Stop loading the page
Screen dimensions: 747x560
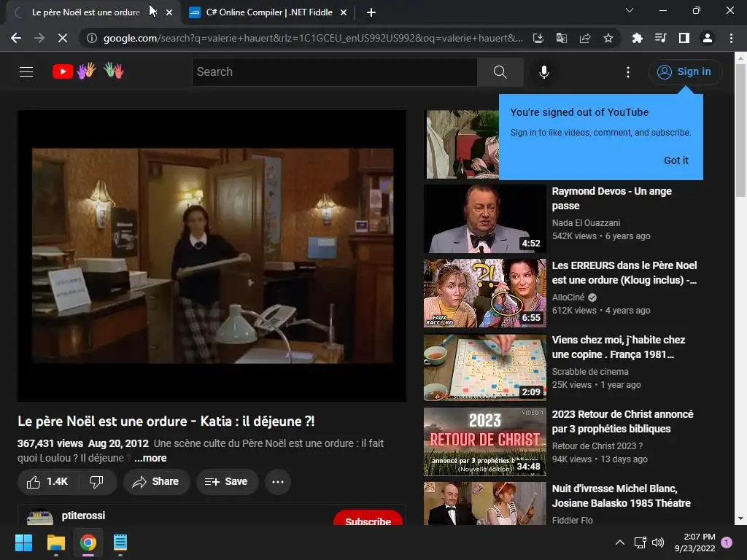(63, 38)
